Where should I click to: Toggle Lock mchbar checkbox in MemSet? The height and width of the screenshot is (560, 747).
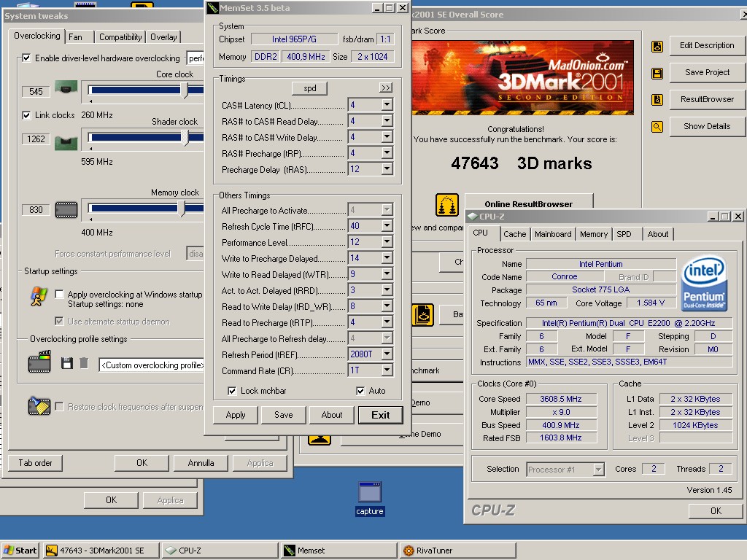232,391
